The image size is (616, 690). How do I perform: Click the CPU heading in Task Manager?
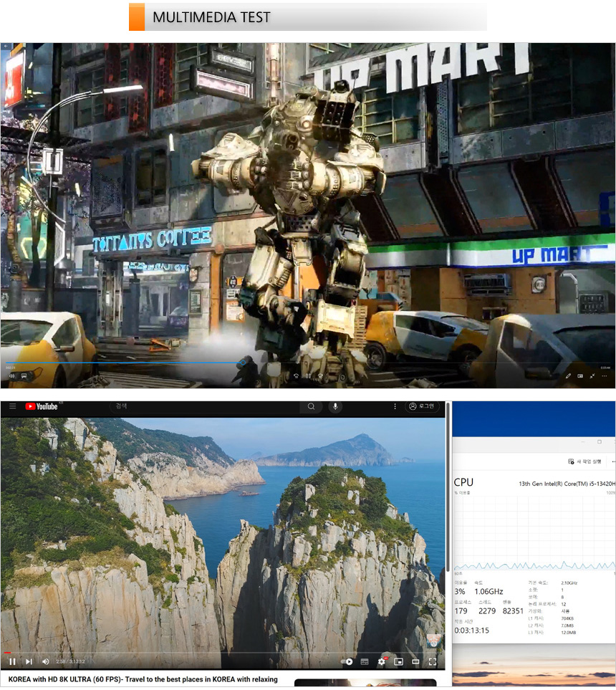pos(463,482)
